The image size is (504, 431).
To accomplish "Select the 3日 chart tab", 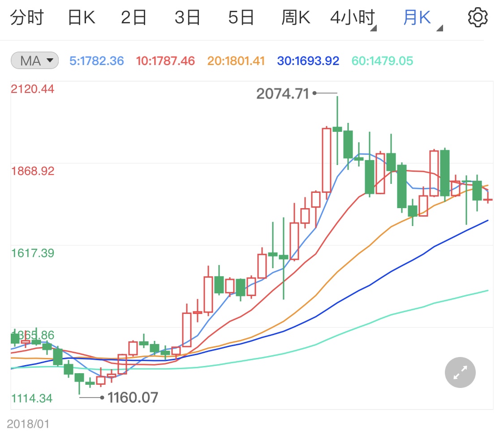I will (187, 18).
